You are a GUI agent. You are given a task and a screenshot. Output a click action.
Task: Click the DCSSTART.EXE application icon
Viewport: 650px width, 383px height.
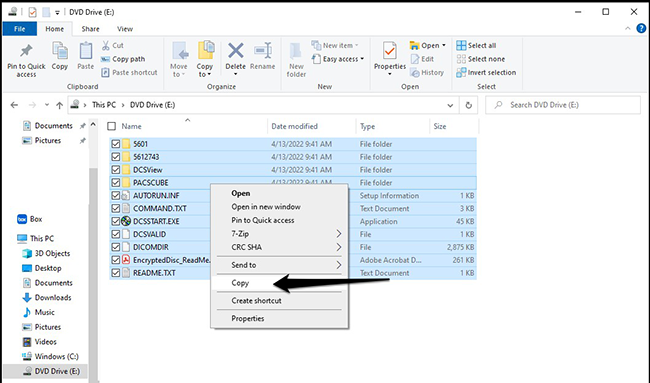click(x=126, y=221)
